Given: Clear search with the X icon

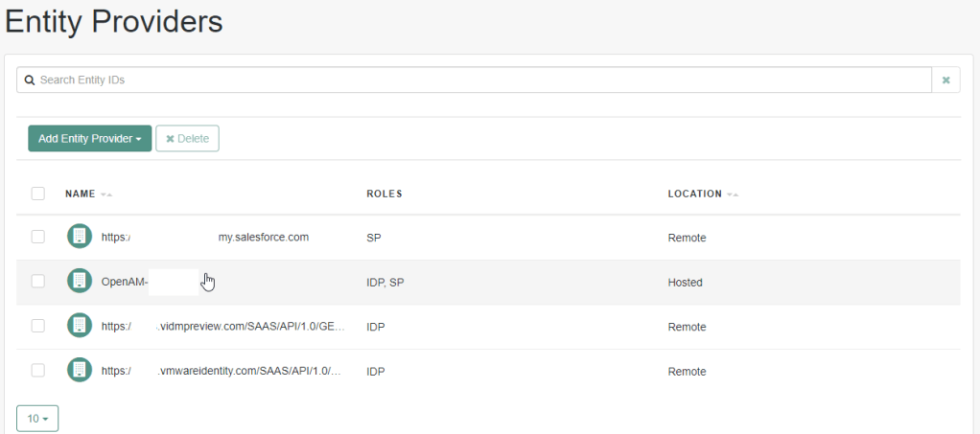Looking at the screenshot, I should (945, 80).
